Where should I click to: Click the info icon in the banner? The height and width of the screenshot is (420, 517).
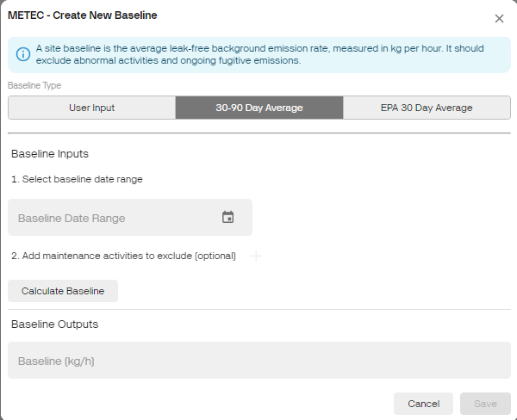coord(23,54)
